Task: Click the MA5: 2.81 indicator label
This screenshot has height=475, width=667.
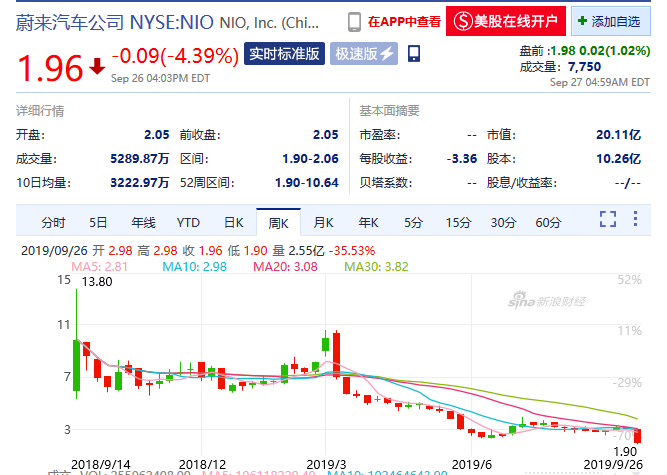Action: point(99,267)
